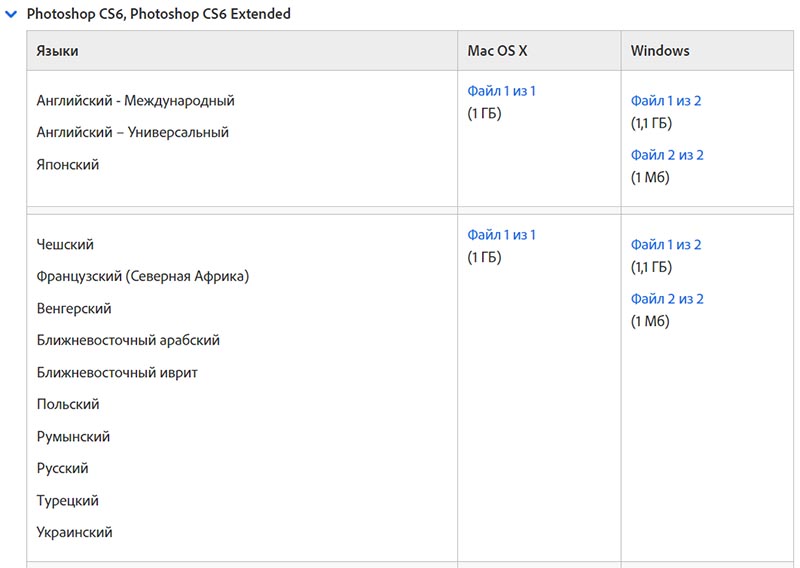The image size is (800, 568).
Task: Click the Языки column header
Action: point(57,51)
